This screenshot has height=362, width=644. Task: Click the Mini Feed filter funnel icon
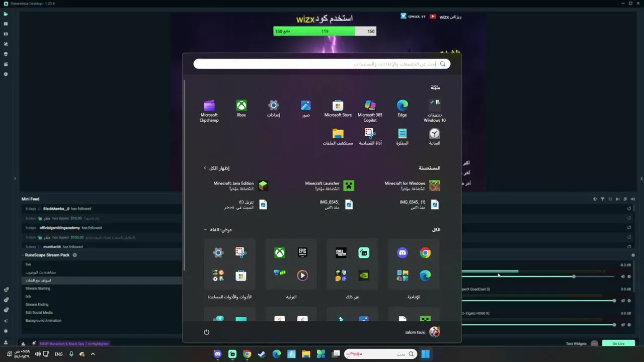pyautogui.click(x=602, y=199)
